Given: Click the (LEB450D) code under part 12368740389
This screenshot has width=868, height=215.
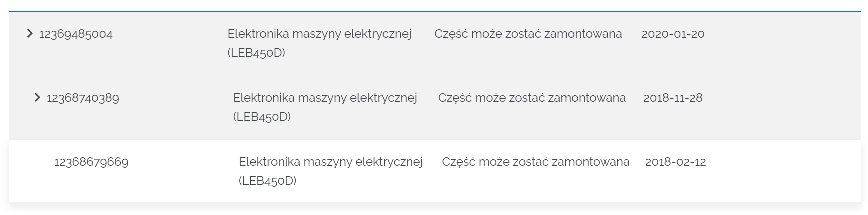Looking at the screenshot, I should pyautogui.click(x=262, y=117).
